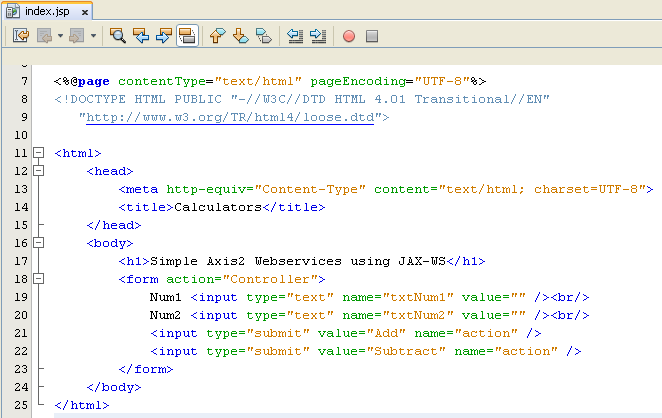Shift line left icon
This screenshot has height=418, width=662.
coord(295,35)
